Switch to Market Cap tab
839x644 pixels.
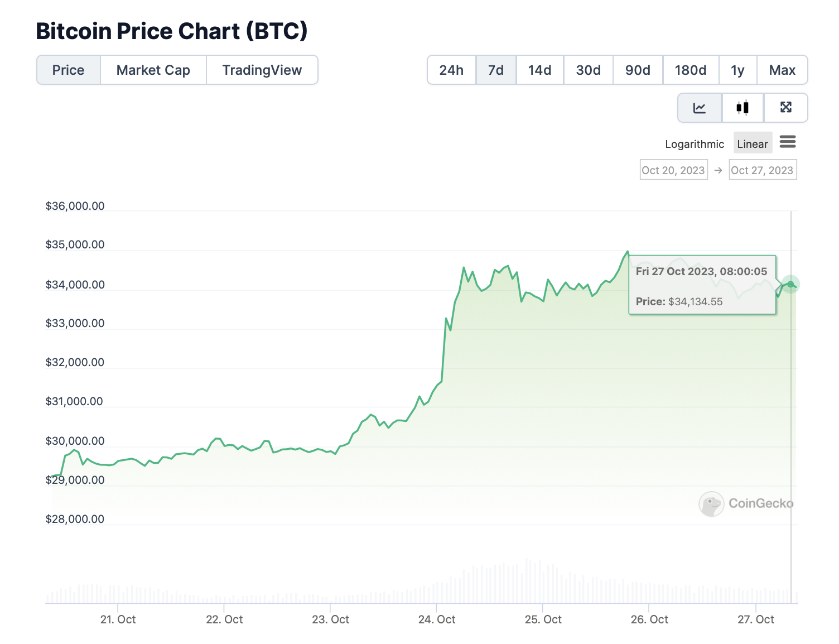pyautogui.click(x=153, y=70)
